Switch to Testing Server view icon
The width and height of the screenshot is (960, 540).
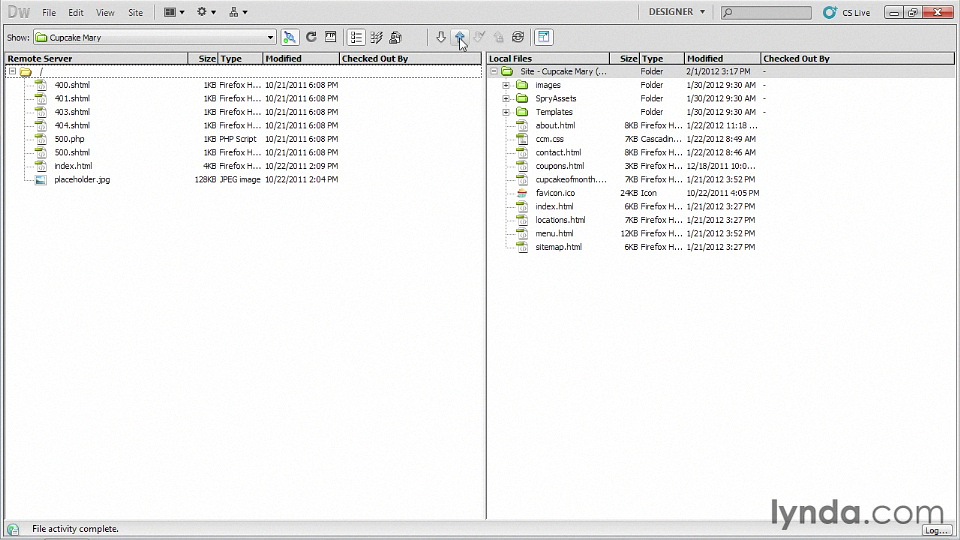tap(377, 37)
